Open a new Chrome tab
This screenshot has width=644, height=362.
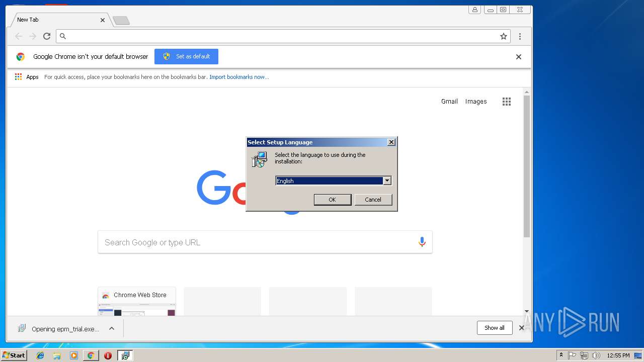(x=121, y=20)
